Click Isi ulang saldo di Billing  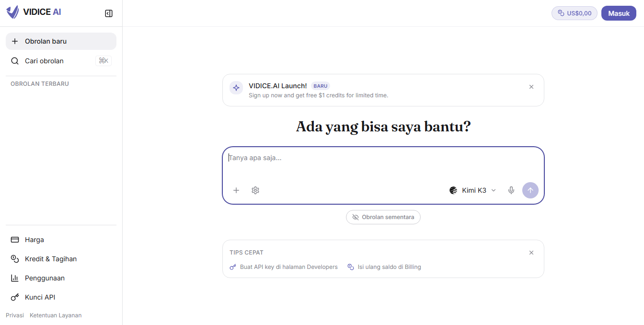(384, 267)
